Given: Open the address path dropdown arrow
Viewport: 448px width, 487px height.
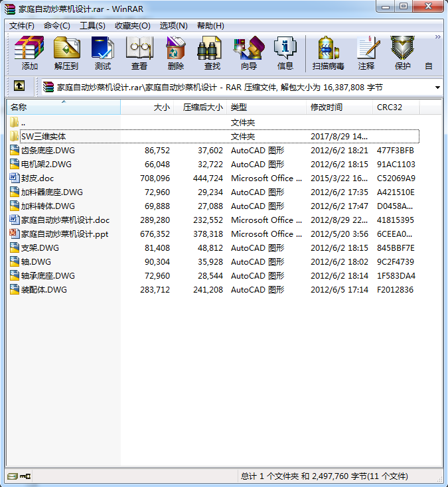Looking at the screenshot, I should [437, 88].
